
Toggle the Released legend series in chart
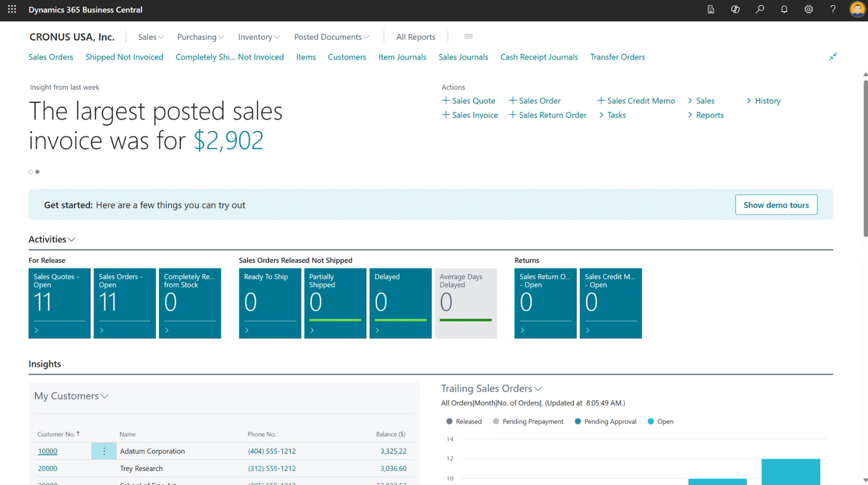pyautogui.click(x=463, y=422)
